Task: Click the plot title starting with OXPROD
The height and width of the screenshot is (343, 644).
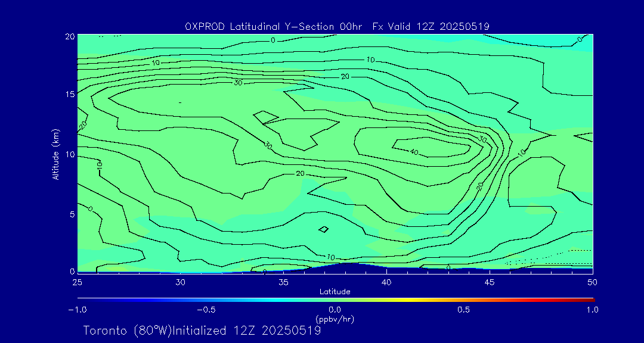Action: point(337,26)
